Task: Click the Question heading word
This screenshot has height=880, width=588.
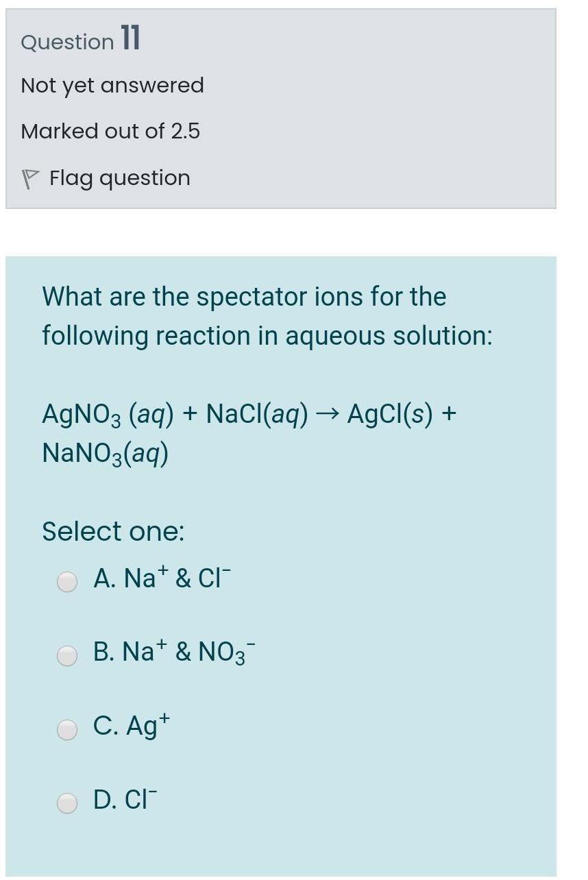Action: (67, 42)
